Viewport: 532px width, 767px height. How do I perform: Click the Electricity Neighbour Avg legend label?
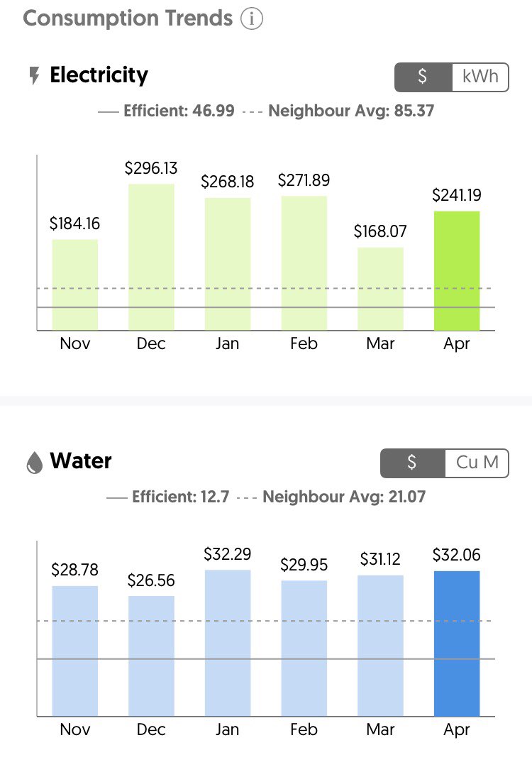point(350,111)
